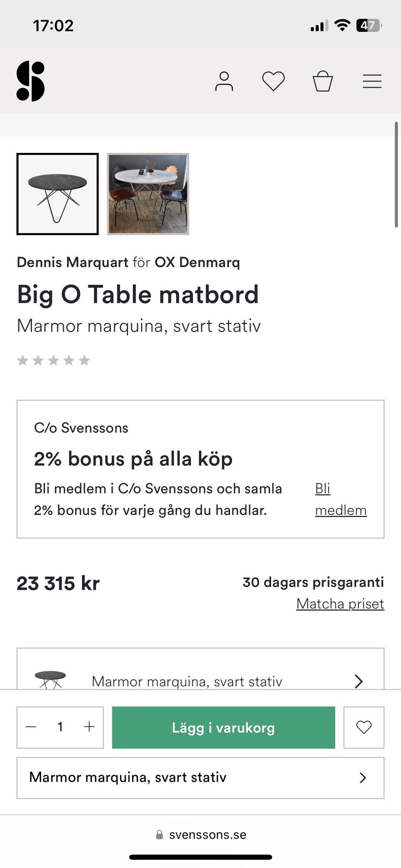
Task: Open the bottom Marmor marquina variant dropdown
Action: click(x=200, y=777)
